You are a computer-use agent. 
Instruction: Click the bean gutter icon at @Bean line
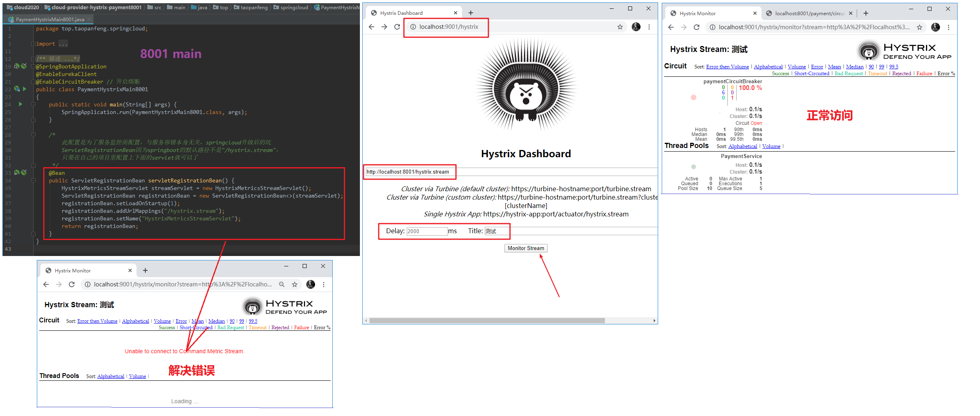17,172
